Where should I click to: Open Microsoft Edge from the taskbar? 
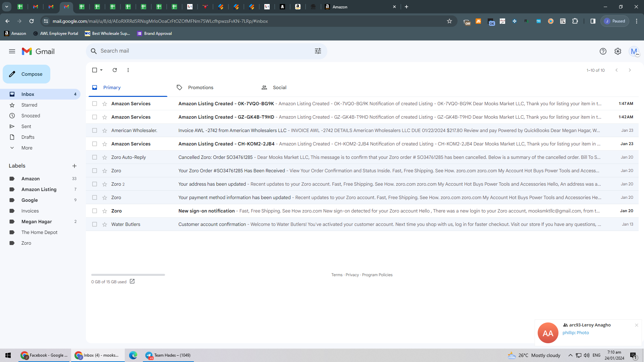[x=133, y=355]
